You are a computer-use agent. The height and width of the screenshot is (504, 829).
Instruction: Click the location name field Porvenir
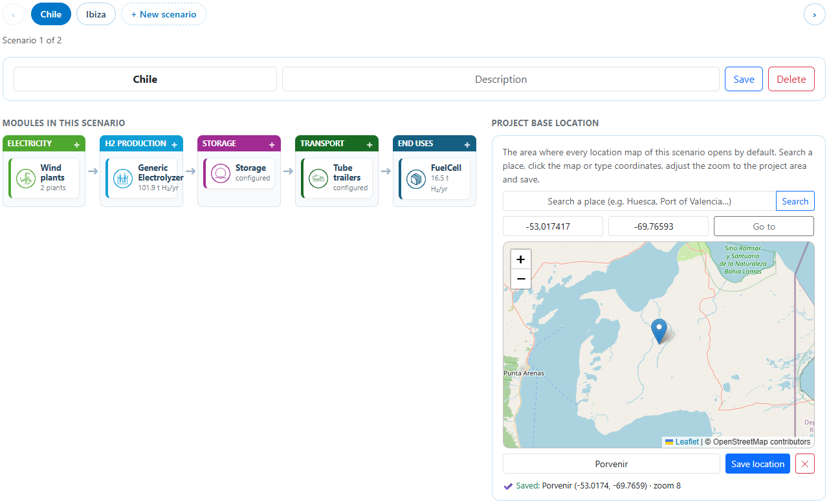coord(612,464)
